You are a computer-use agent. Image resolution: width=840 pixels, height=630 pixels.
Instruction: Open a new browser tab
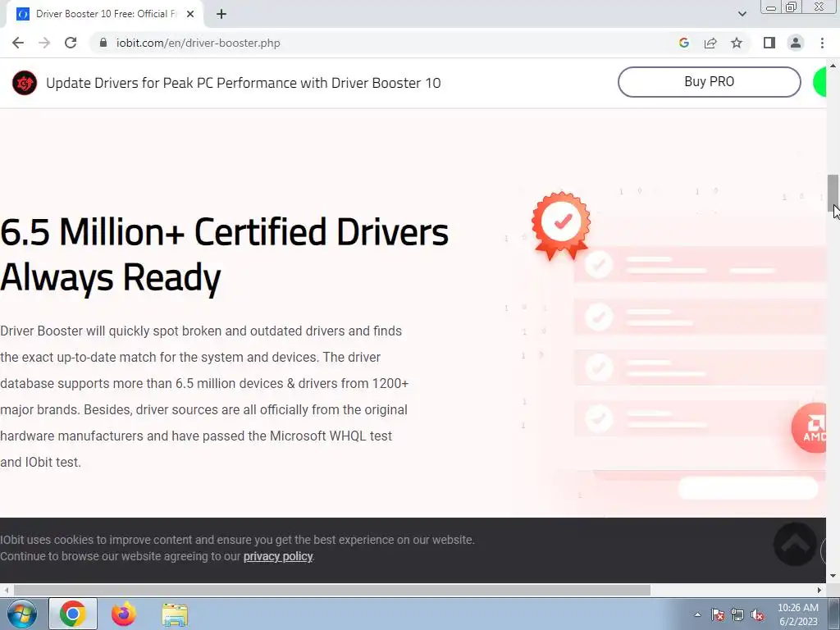(221, 14)
